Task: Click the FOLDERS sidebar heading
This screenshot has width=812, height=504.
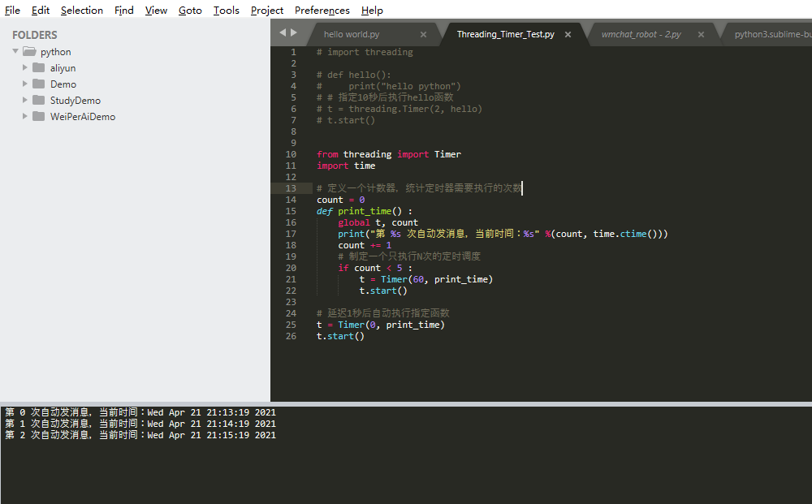Action: [35, 35]
